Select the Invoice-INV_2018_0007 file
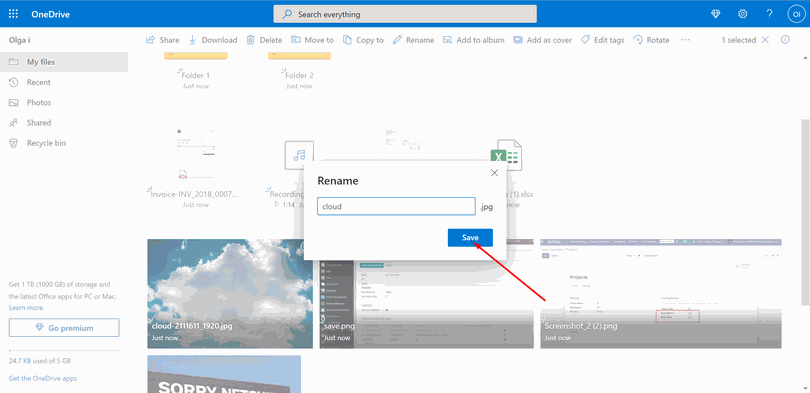This screenshot has width=810, height=393. click(195, 195)
